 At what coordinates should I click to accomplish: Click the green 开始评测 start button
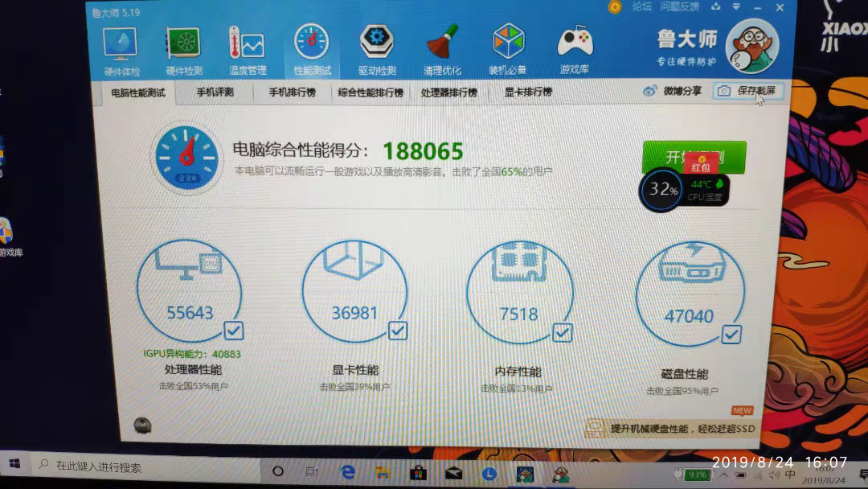tap(694, 157)
